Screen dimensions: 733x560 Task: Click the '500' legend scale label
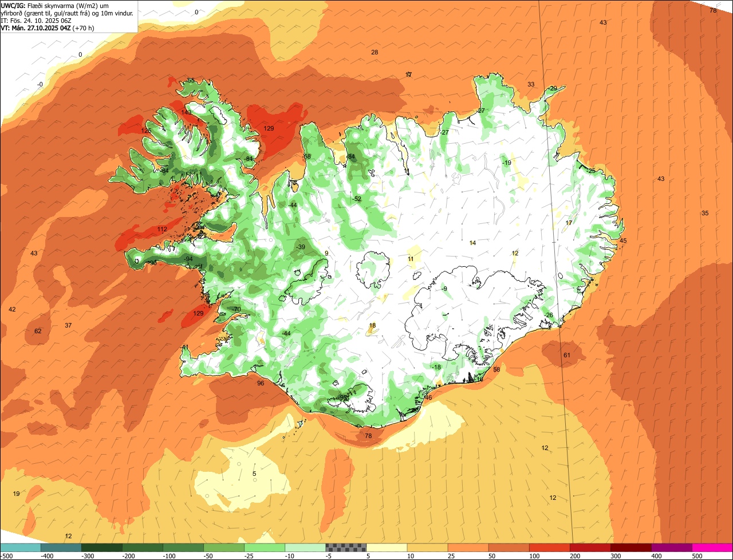pos(697,555)
